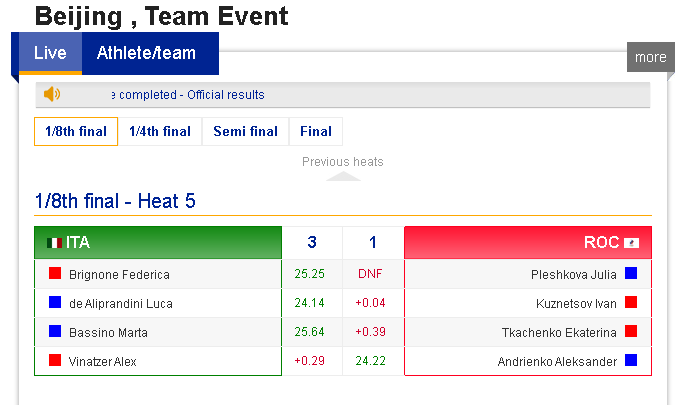
Task: Switch to the Live tab
Action: coord(50,53)
